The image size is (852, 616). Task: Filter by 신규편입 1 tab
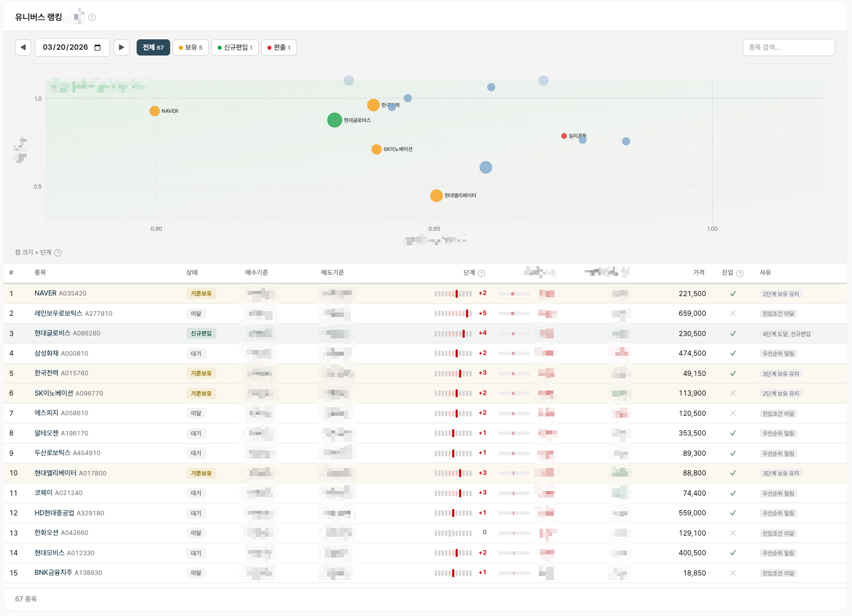point(235,47)
